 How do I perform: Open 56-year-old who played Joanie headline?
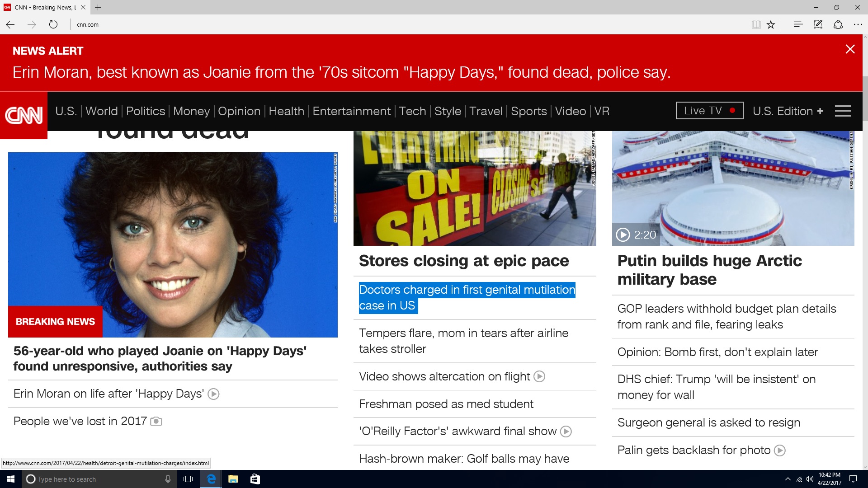(160, 359)
